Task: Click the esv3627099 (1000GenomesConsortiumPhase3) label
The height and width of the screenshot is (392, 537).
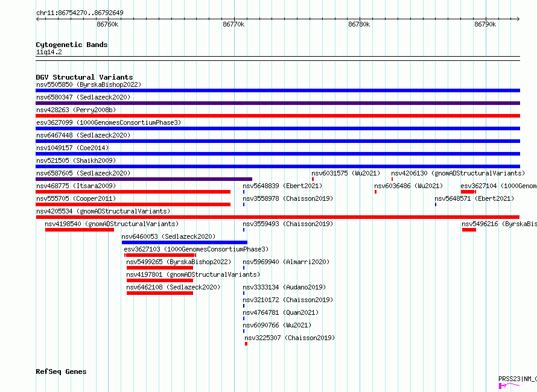Action: coord(109,122)
